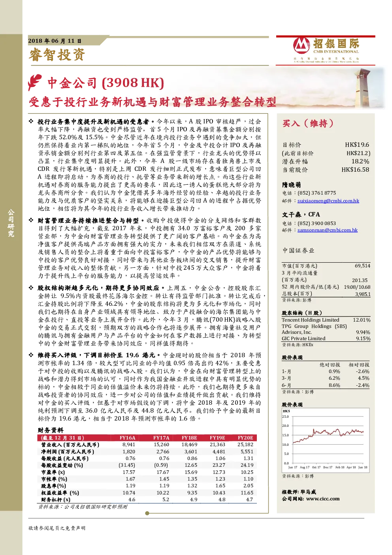Click the 52-week high/low value 19.08/10.68
The width and height of the screenshot is (392, 555).
click(x=357, y=287)
